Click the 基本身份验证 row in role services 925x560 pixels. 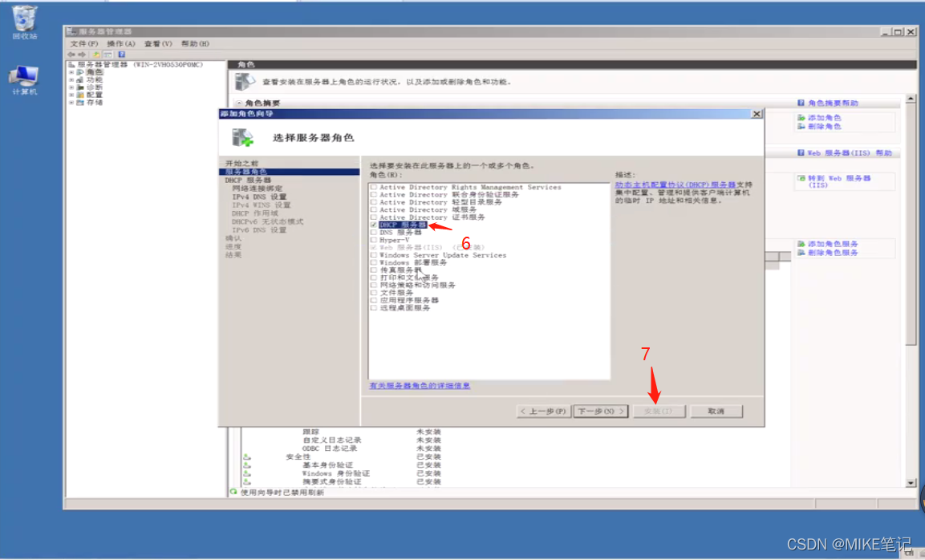[327, 465]
